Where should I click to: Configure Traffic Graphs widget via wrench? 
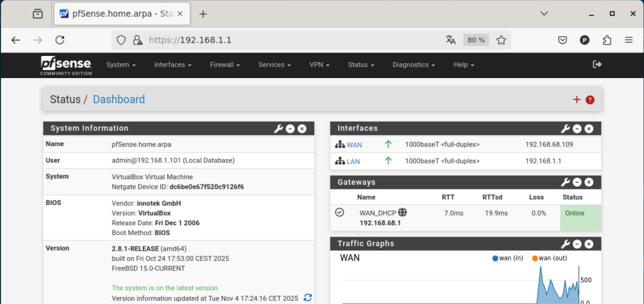[x=565, y=244]
